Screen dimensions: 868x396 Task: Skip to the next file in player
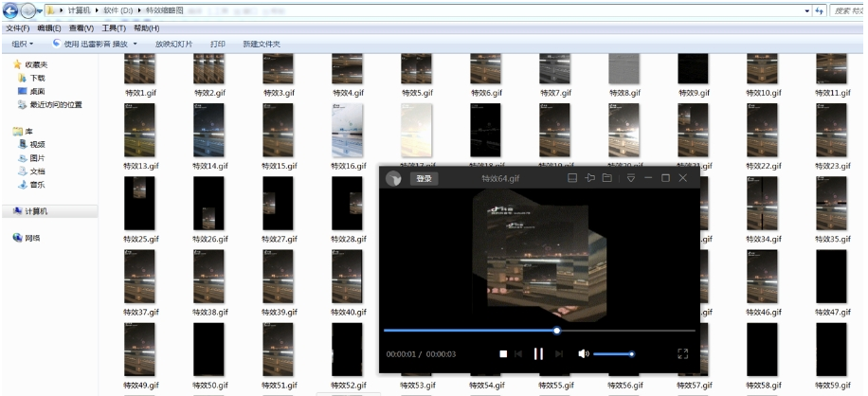click(559, 353)
